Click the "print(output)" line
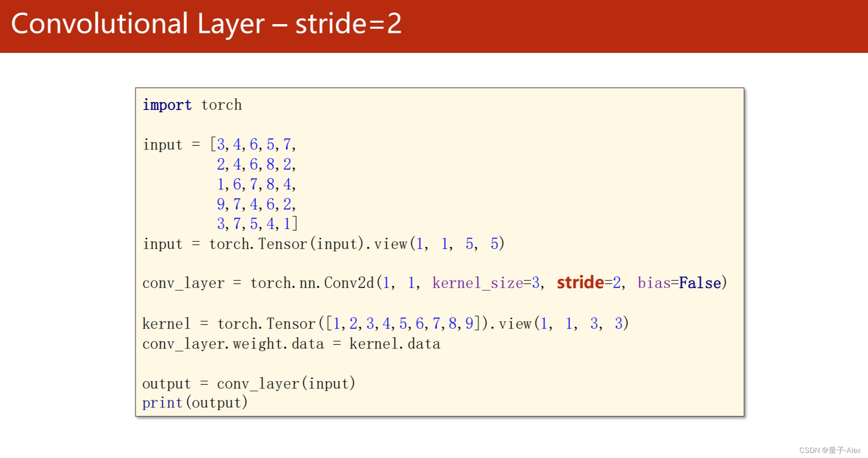The image size is (868, 458). pyautogui.click(x=195, y=403)
